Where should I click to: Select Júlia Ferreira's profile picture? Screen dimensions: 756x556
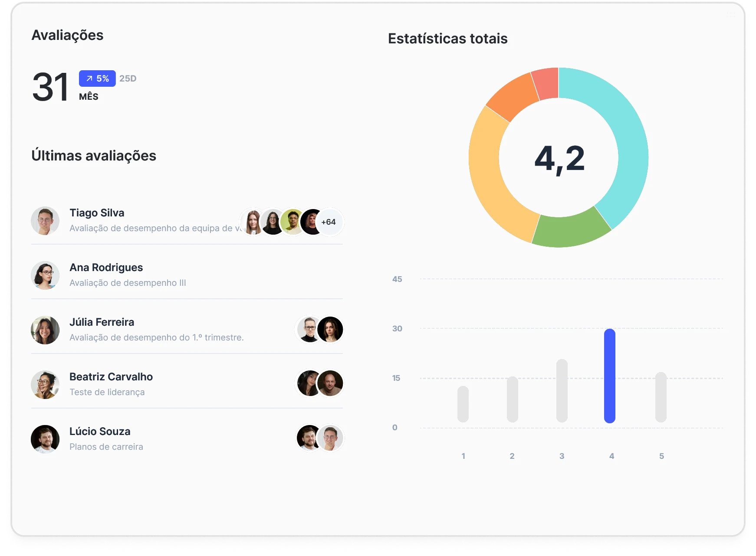point(45,330)
